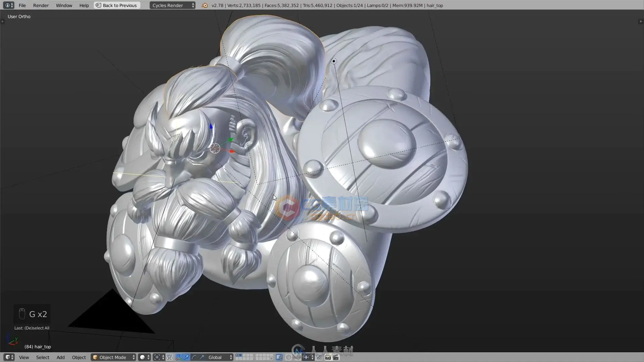Open proportional editing mode selector
Image resolution: width=644 pixels, height=362 pixels.
click(x=288, y=357)
